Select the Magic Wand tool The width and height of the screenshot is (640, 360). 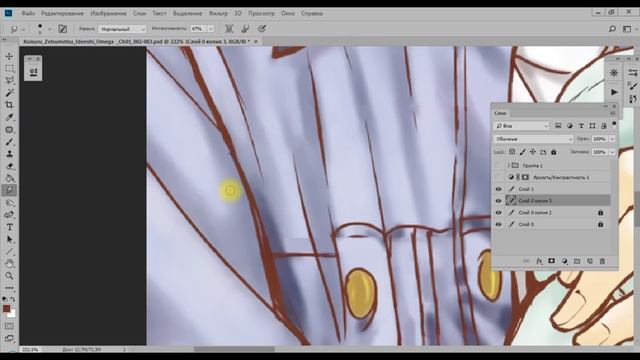pyautogui.click(x=9, y=93)
